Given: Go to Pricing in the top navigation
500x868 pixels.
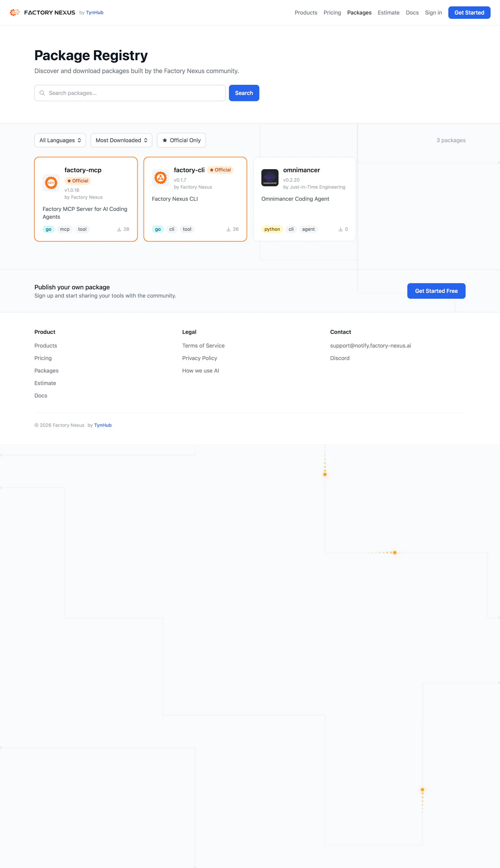Looking at the screenshot, I should [332, 13].
